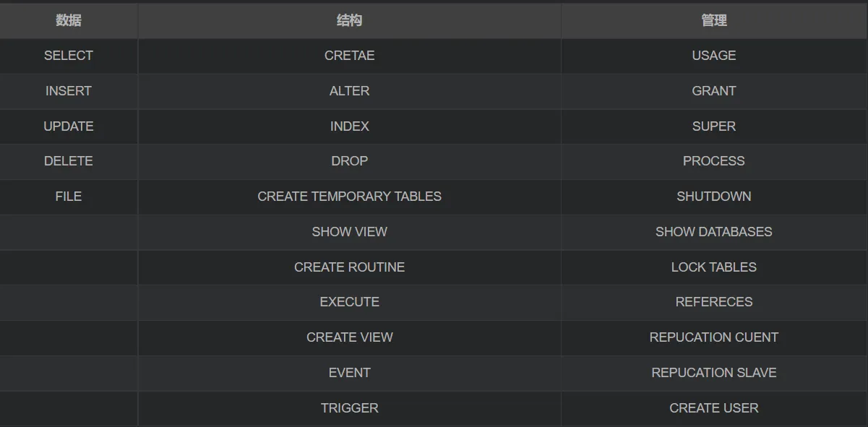Click the CRETAE cell

349,56
